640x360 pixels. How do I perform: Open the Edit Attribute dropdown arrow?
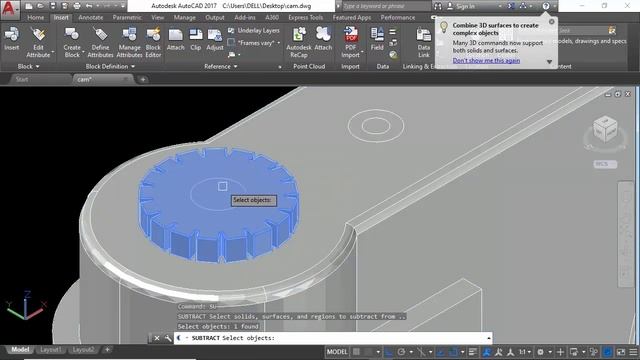[x=53, y=52]
